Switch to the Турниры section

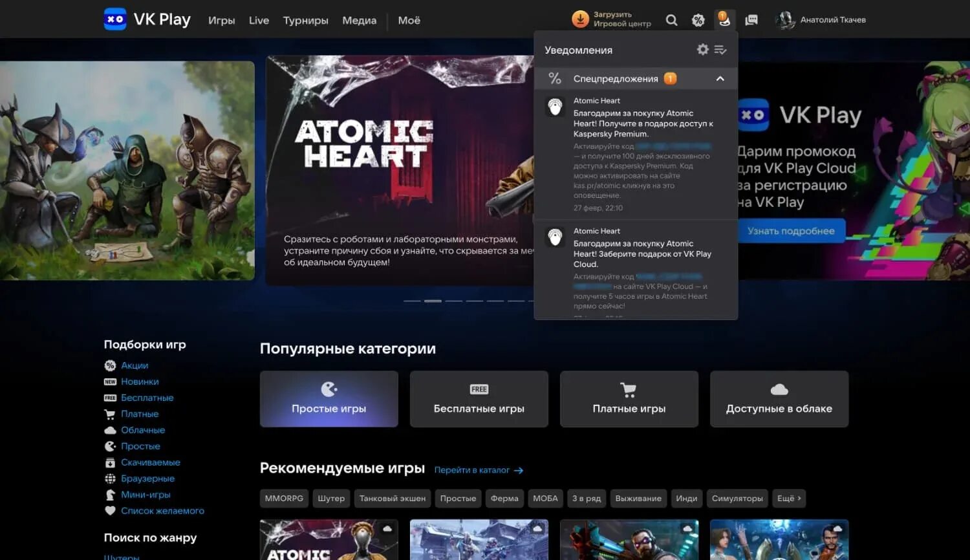tap(305, 20)
